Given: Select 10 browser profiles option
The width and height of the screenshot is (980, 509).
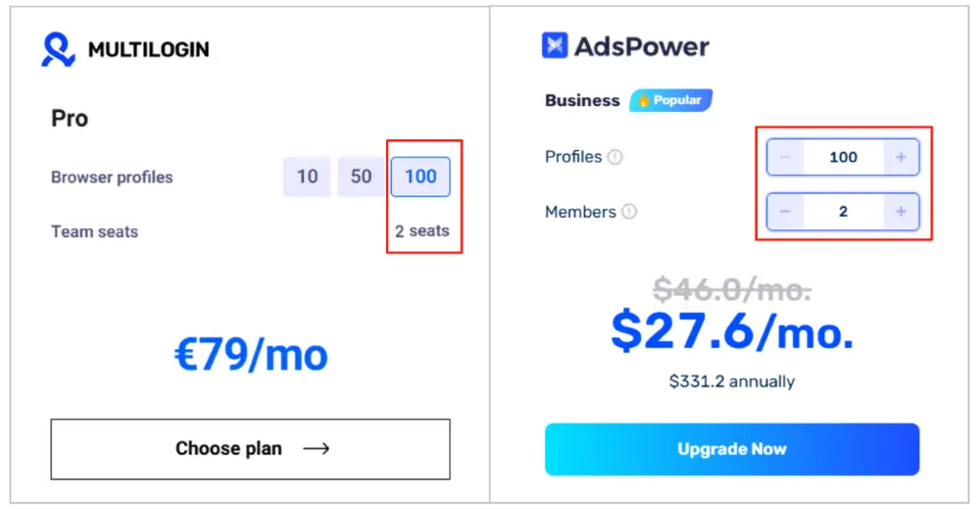Looking at the screenshot, I should coord(307,177).
